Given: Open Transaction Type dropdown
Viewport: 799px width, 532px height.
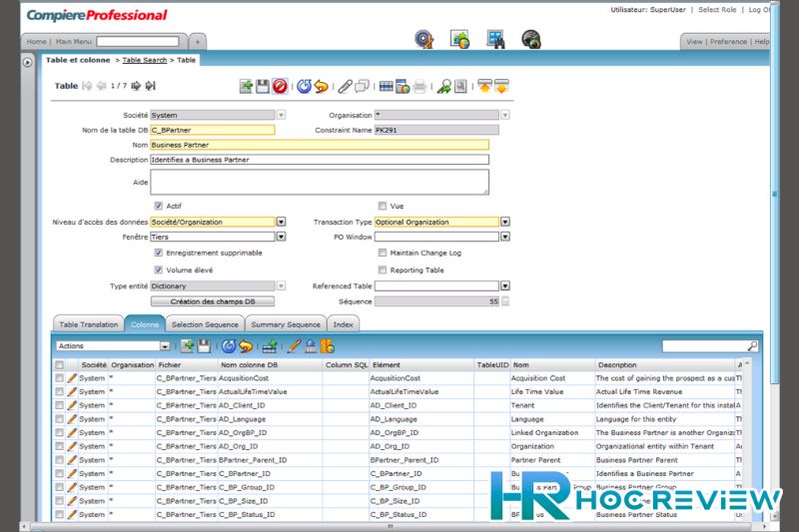Looking at the screenshot, I should [505, 222].
